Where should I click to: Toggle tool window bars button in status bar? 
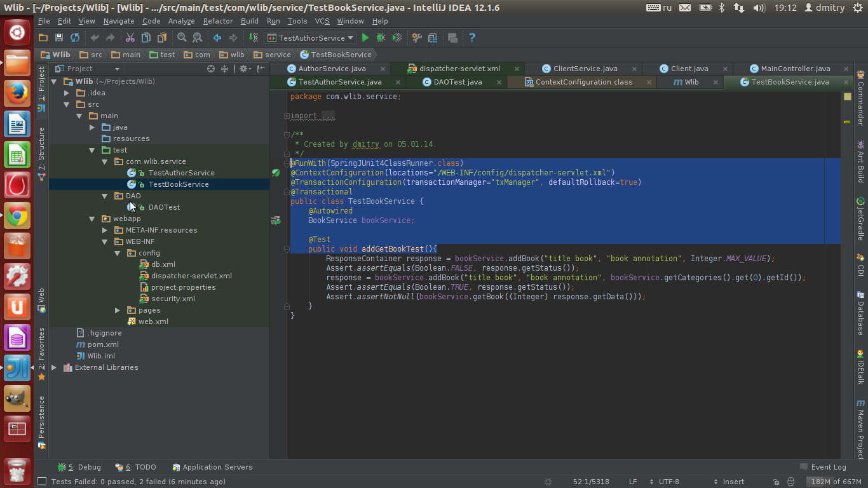(x=42, y=482)
